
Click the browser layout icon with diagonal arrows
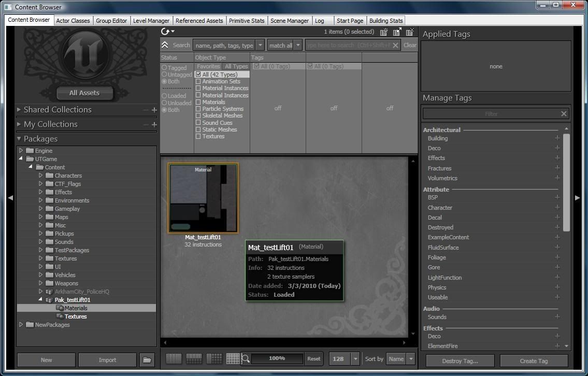tap(397, 32)
